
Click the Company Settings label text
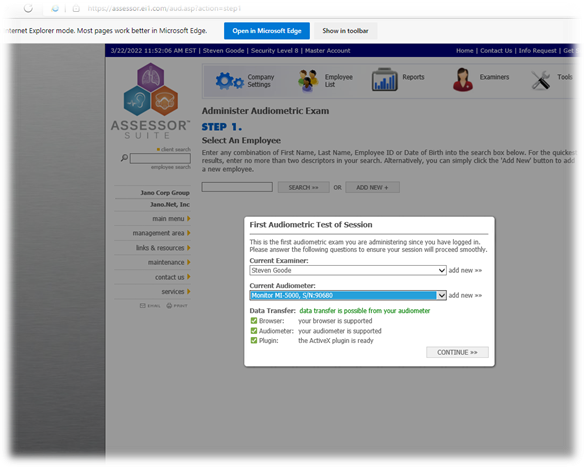(261, 80)
